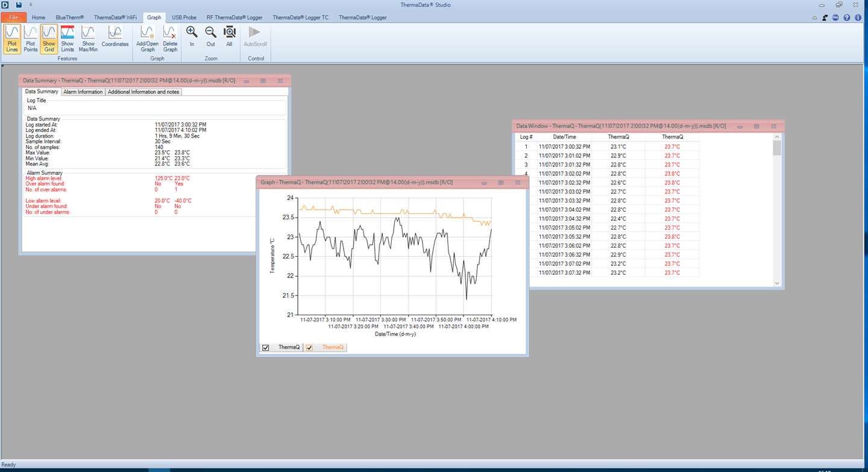Minimize the Graph child window

click(484, 182)
